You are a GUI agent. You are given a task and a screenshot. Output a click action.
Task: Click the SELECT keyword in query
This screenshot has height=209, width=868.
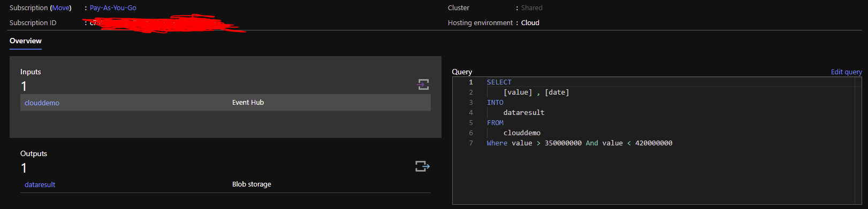(x=499, y=82)
